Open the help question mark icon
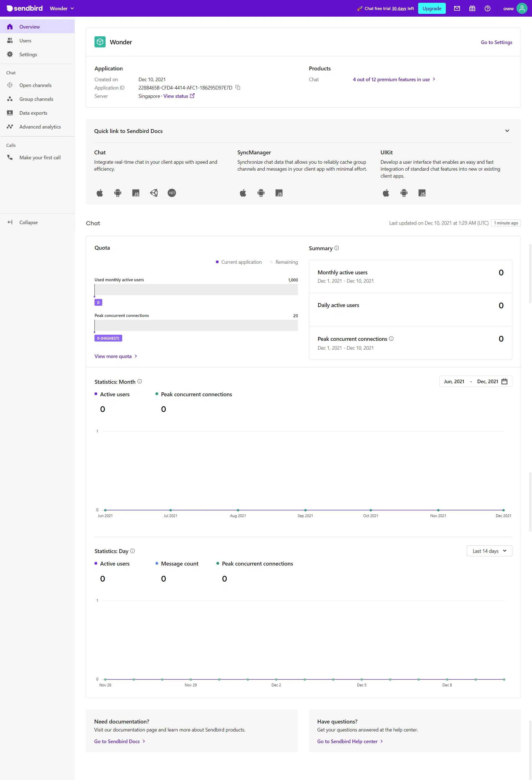Viewport: 532px width, 780px height. 487,8
